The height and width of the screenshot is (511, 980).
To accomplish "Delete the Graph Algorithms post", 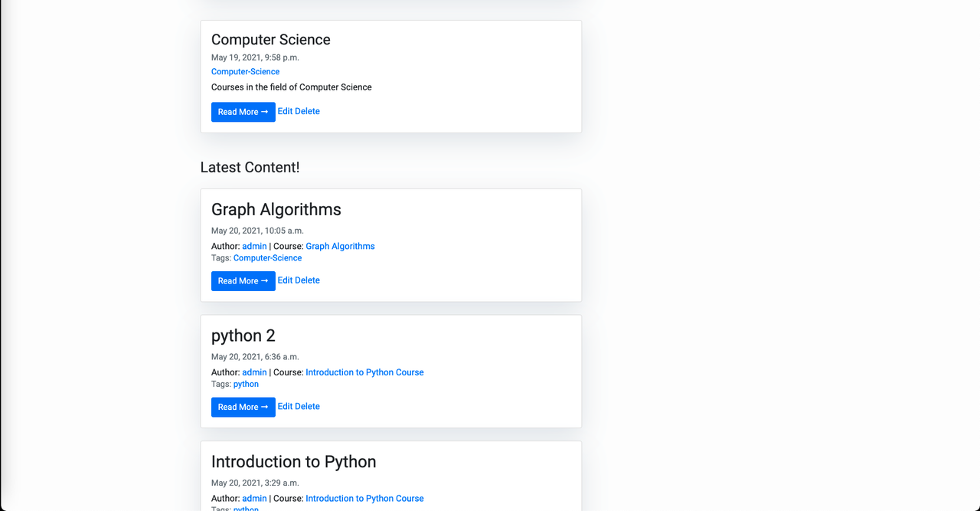I will pyautogui.click(x=308, y=280).
